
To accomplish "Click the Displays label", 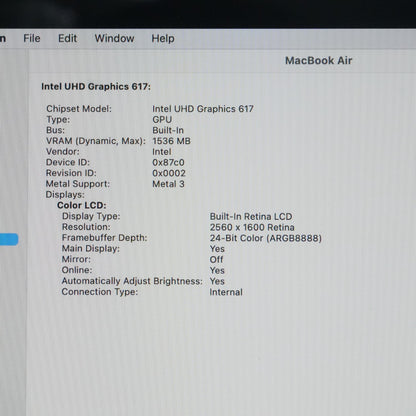I will [65, 195].
